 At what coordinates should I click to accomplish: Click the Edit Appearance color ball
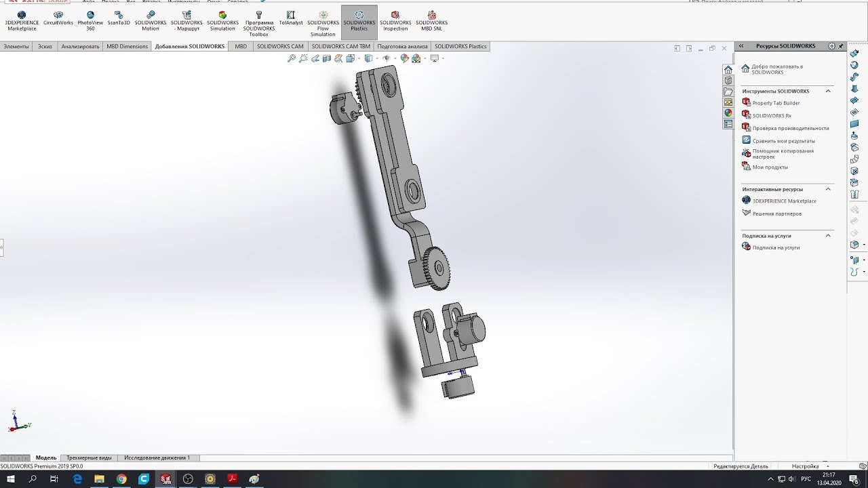[x=405, y=59]
